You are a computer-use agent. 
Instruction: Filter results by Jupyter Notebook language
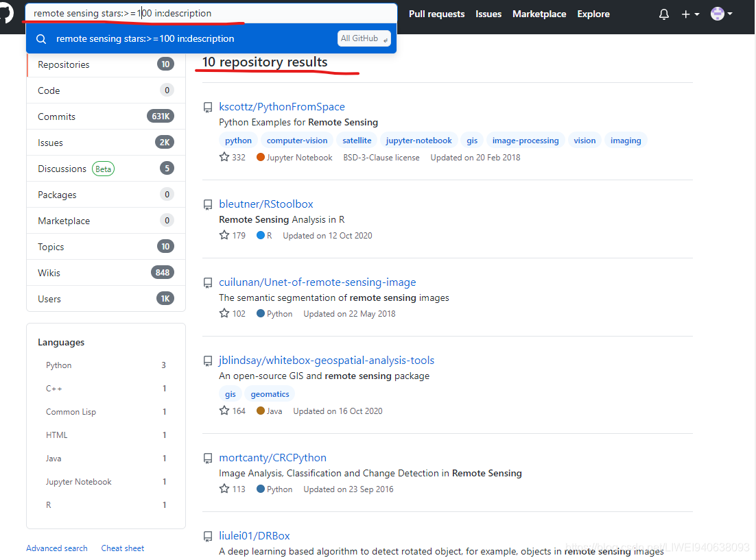106,482
